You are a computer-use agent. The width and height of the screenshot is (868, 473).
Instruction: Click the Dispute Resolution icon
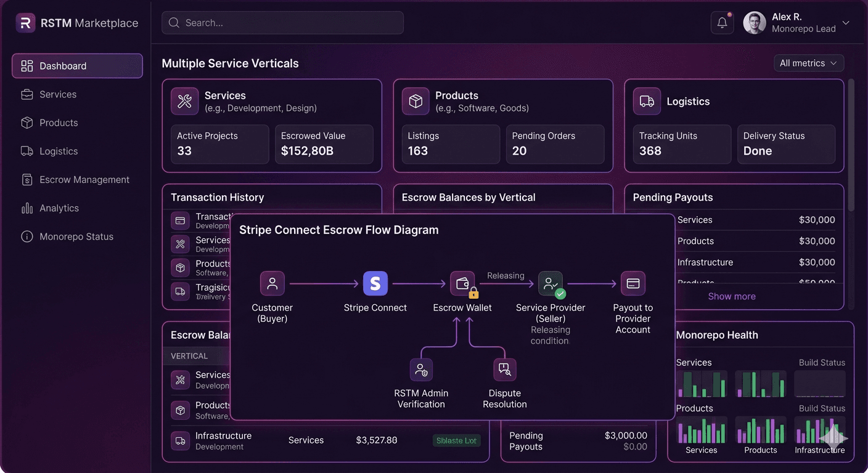point(505,370)
